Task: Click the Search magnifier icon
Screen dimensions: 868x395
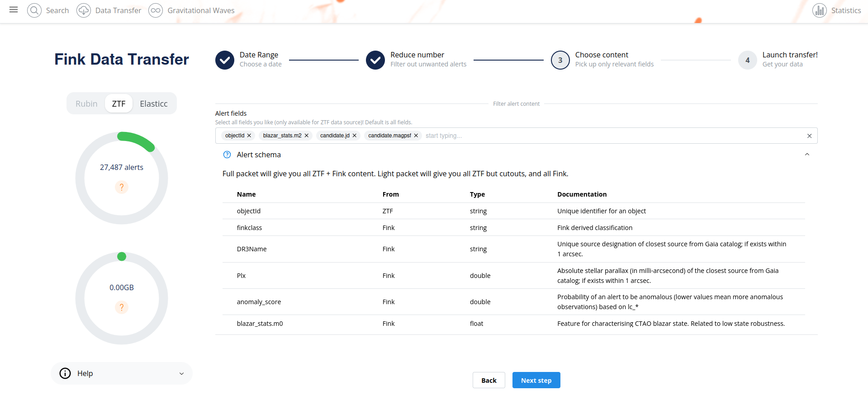Action: (x=34, y=10)
